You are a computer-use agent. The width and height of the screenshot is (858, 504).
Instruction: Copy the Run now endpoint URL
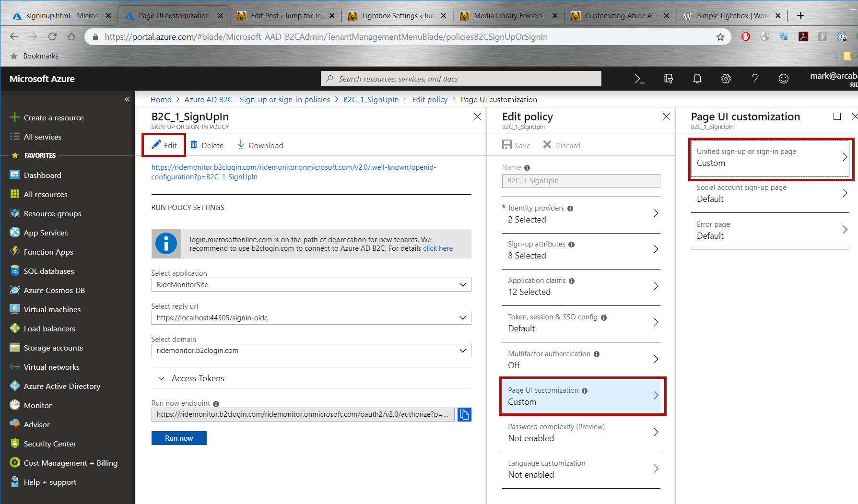[464, 414]
